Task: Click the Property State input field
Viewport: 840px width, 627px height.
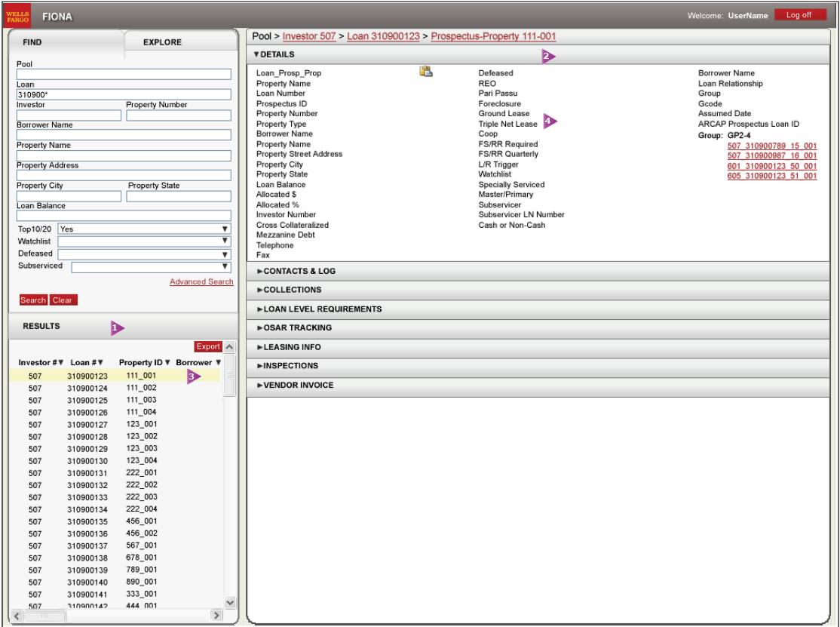Action: point(179,196)
